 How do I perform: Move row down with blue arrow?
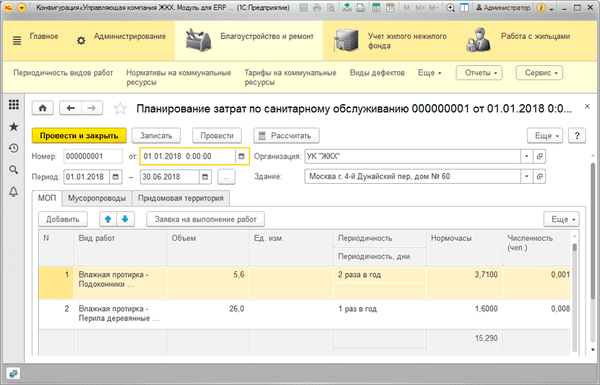tap(125, 219)
